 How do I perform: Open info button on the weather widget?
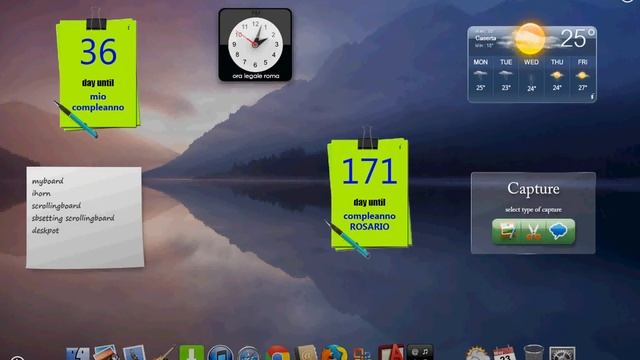click(592, 97)
